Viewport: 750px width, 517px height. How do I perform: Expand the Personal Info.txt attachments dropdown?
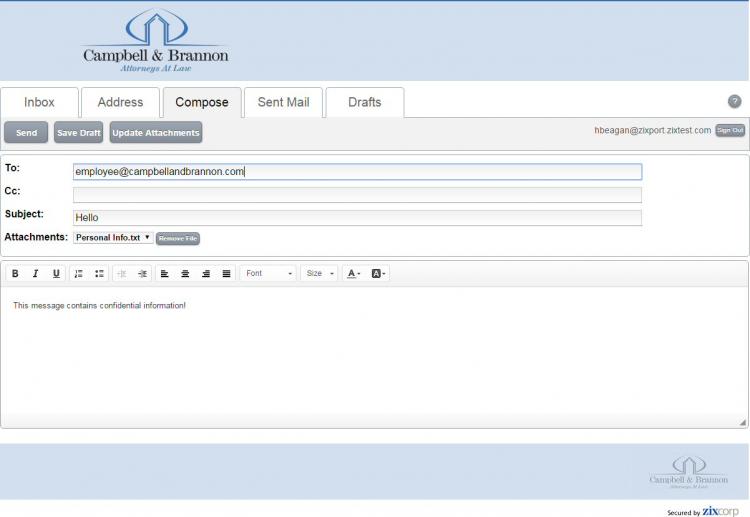[x=113, y=238]
